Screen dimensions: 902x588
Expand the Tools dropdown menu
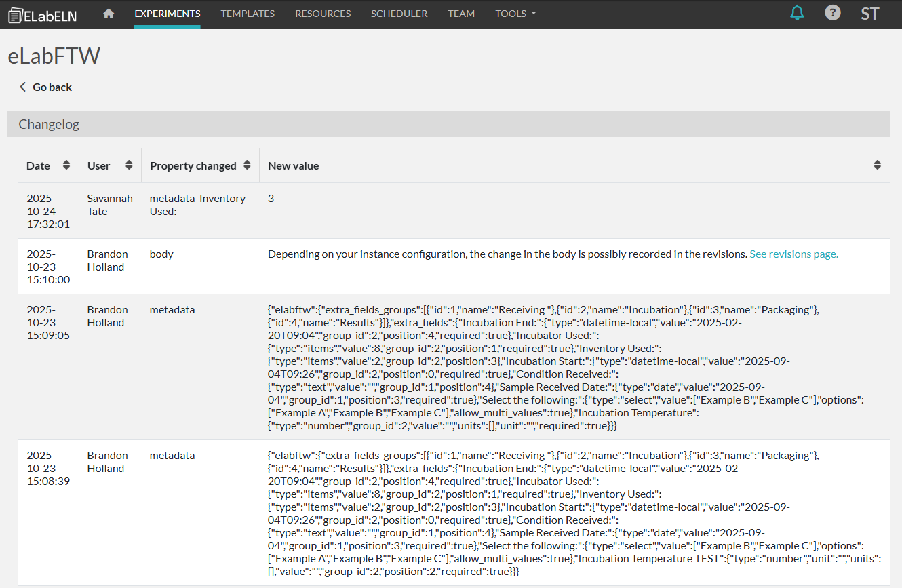(x=515, y=14)
